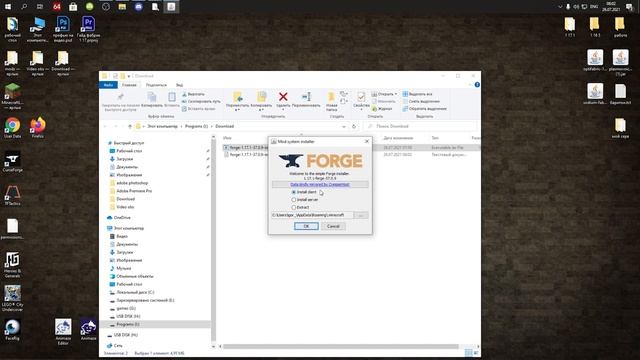
Task: Expand the address bar history dropdown
Action: (x=344, y=127)
